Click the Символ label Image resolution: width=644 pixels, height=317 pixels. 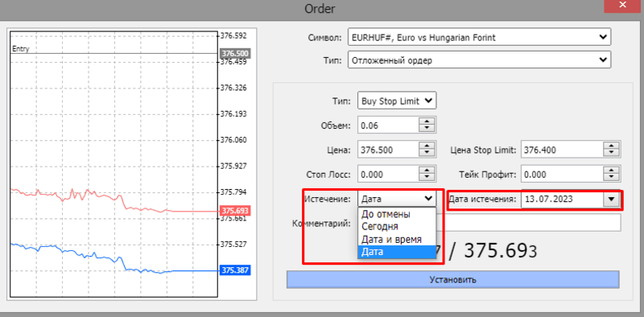(325, 38)
